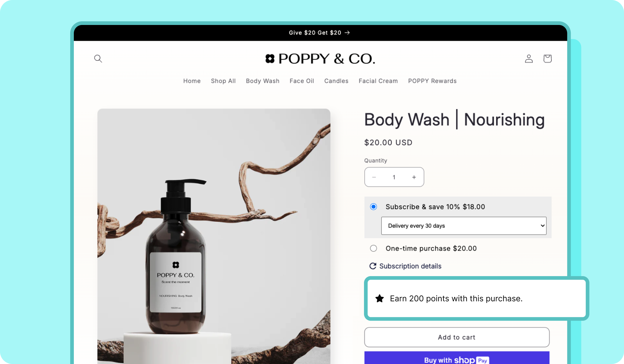The height and width of the screenshot is (364, 624).
Task: Click the star icon beside Earn 200 points
Action: click(x=380, y=298)
